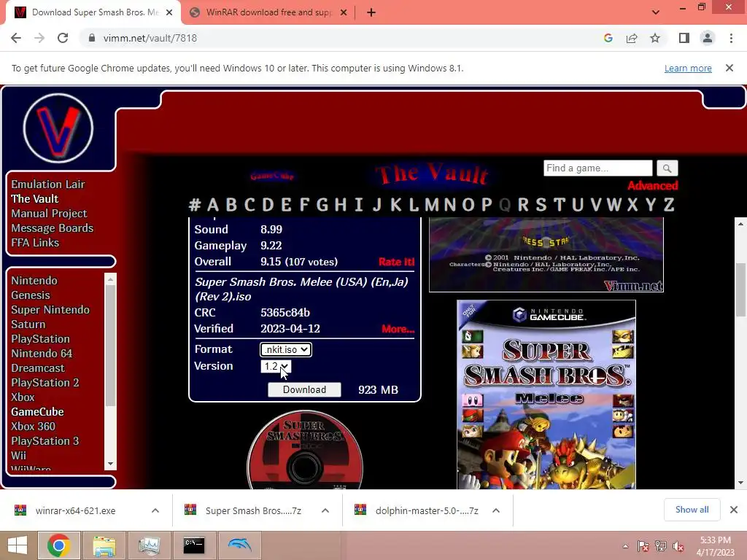747x560 pixels.
Task: Jump to the # symbol in the alphabet bar
Action: [194, 205]
